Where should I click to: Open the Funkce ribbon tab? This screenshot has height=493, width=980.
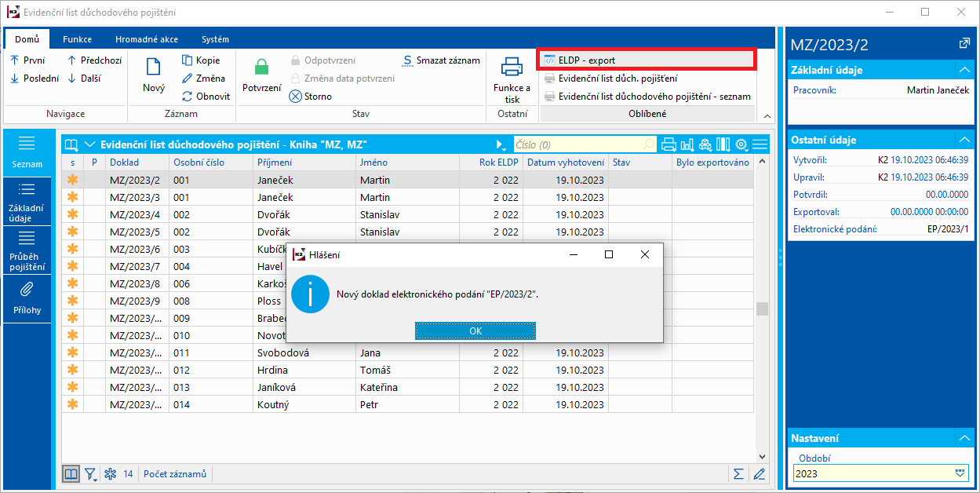[x=77, y=39]
